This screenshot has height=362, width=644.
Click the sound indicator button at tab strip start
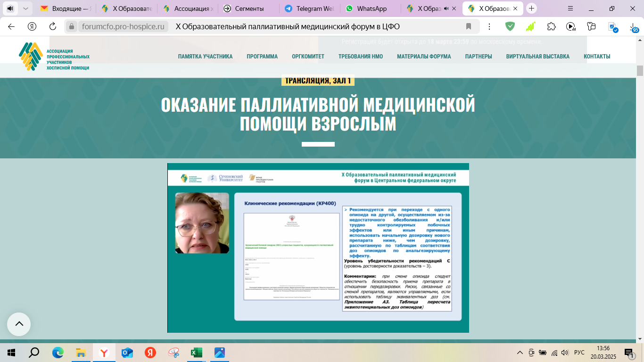coord(9,8)
